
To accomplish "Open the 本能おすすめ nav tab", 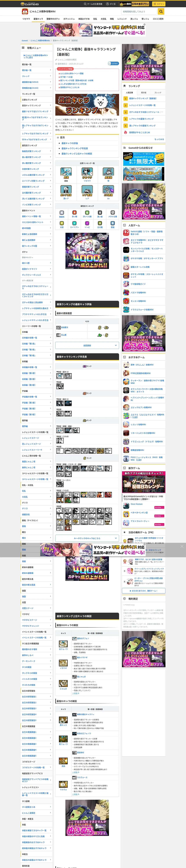I will pyautogui.click(x=84, y=19).
